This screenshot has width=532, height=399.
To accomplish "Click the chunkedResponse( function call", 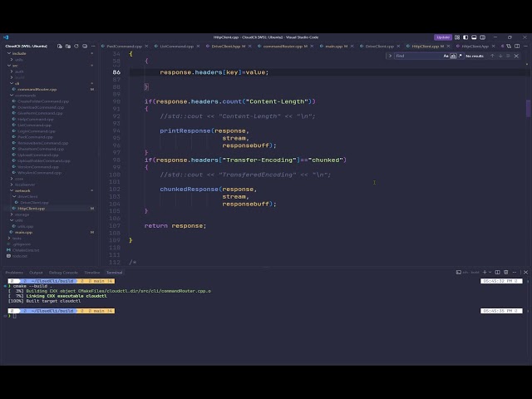I will 190,190.
